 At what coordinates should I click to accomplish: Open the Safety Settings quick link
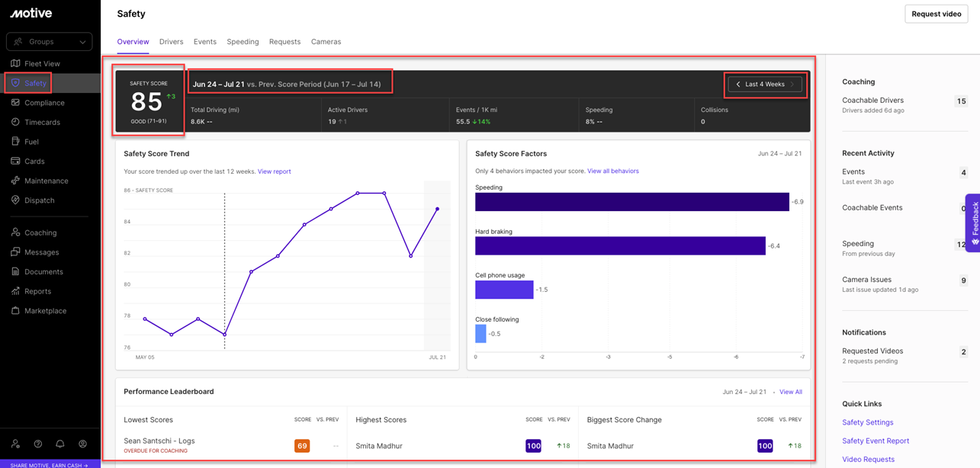[x=867, y=422]
